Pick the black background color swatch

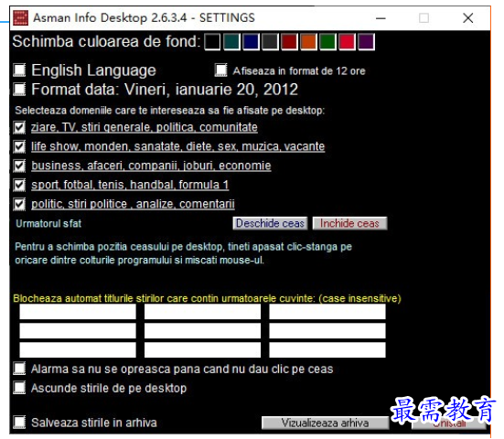pyautogui.click(x=212, y=42)
